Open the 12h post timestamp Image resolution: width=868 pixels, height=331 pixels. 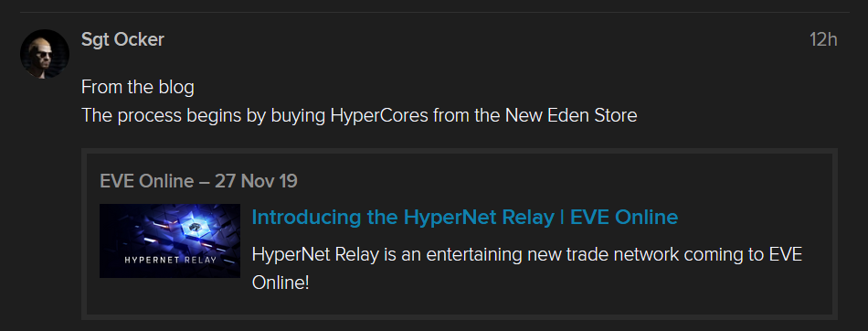pos(822,40)
